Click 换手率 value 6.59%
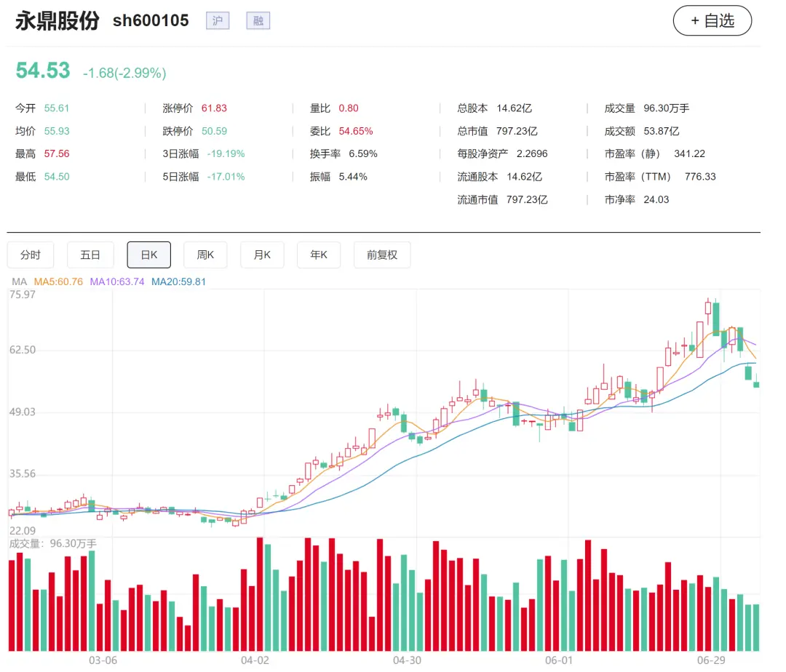Screen dimensions: 786x672 click(x=363, y=153)
